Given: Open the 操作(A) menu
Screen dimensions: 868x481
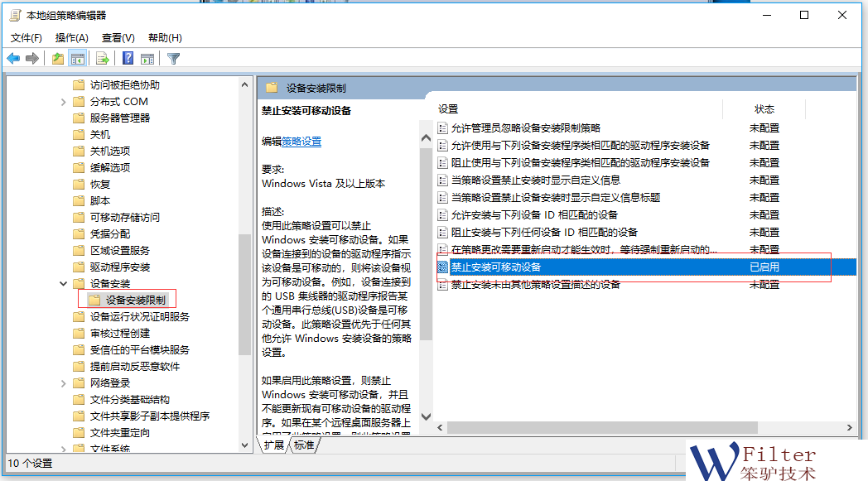Looking at the screenshot, I should (x=71, y=38).
